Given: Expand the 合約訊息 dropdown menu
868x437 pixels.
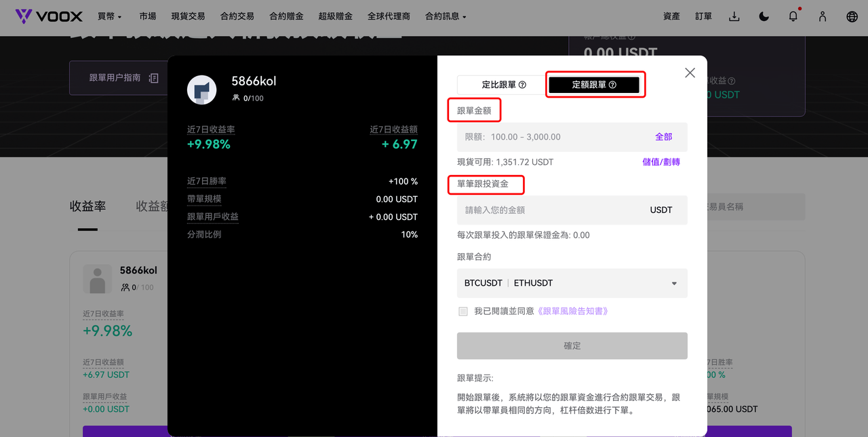Looking at the screenshot, I should 446,16.
